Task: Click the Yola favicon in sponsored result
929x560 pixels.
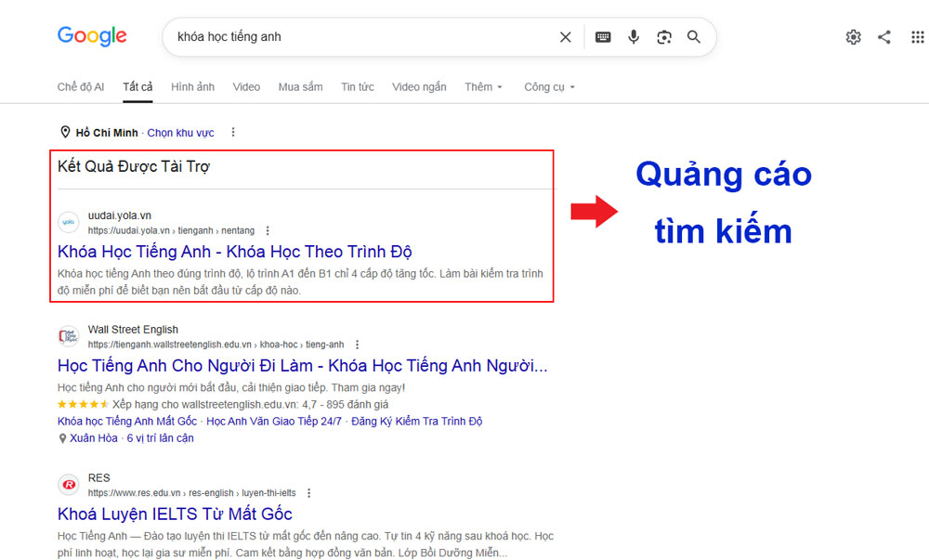Action: point(69,222)
